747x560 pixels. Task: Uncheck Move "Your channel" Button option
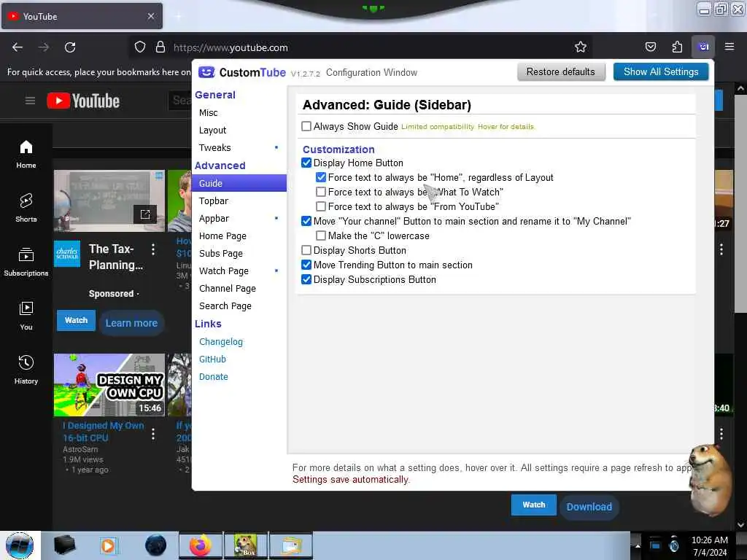pos(306,222)
